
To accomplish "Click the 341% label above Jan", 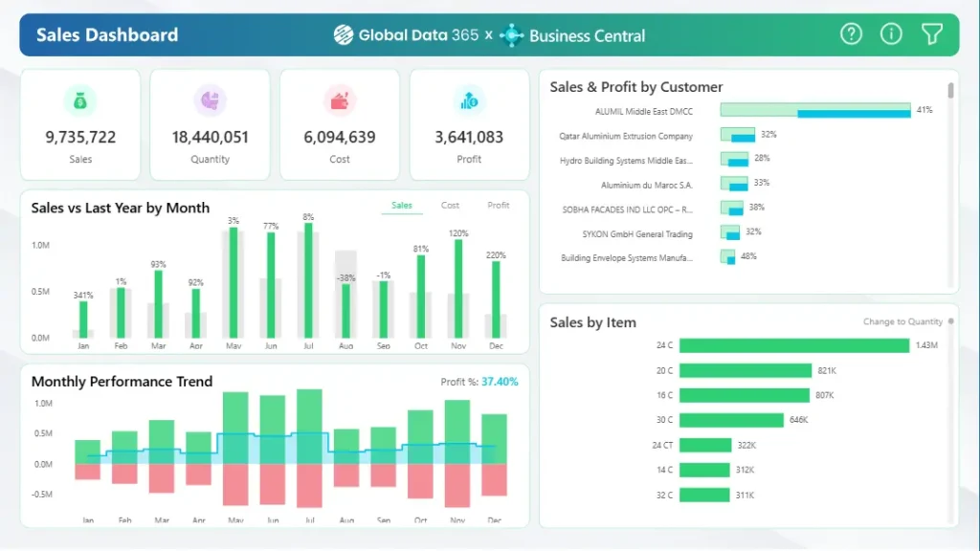I will click(83, 295).
